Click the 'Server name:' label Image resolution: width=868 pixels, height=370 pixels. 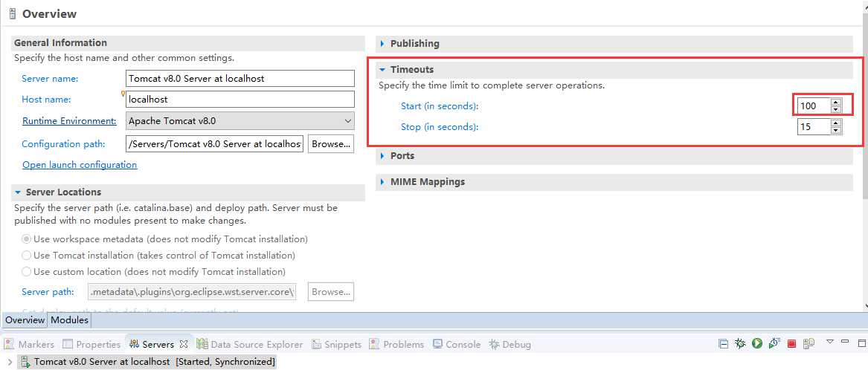[50, 79]
